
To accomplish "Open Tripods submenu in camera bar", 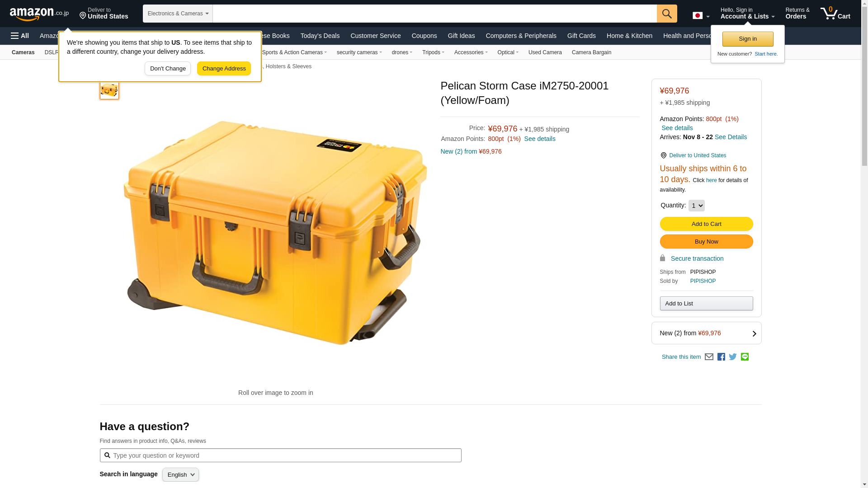I will click(433, 52).
